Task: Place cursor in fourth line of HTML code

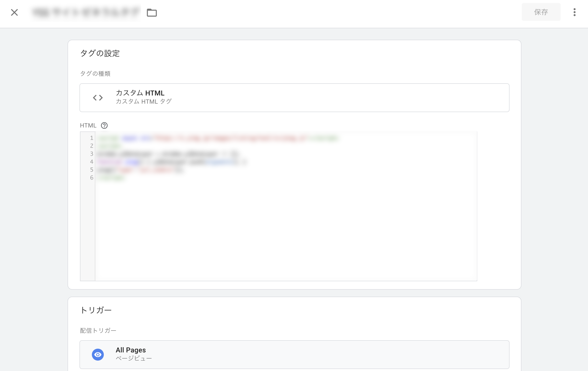Action: (x=171, y=162)
